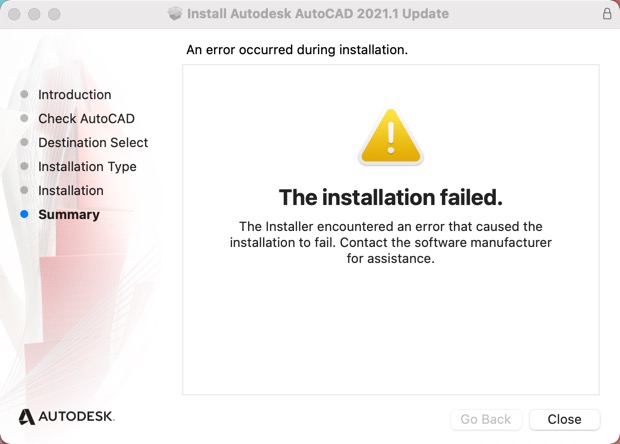Click the "An error occurred during installation" text

(x=297, y=49)
